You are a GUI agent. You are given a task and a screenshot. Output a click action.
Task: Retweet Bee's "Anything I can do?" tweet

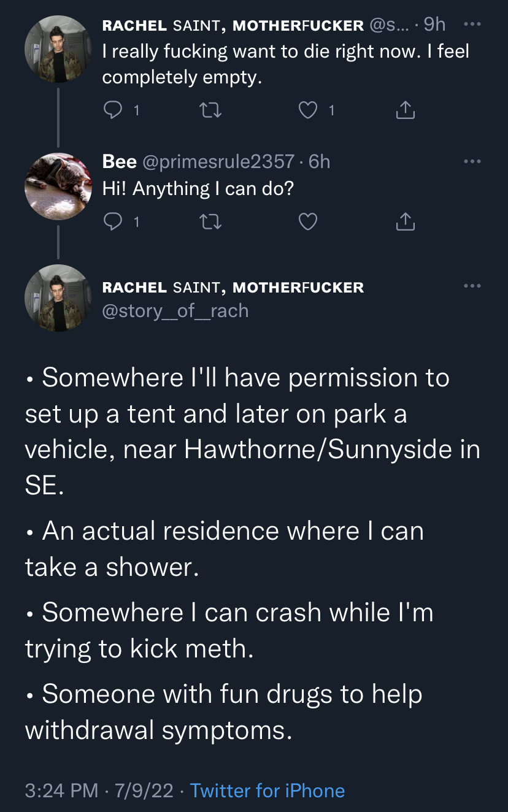(x=210, y=221)
